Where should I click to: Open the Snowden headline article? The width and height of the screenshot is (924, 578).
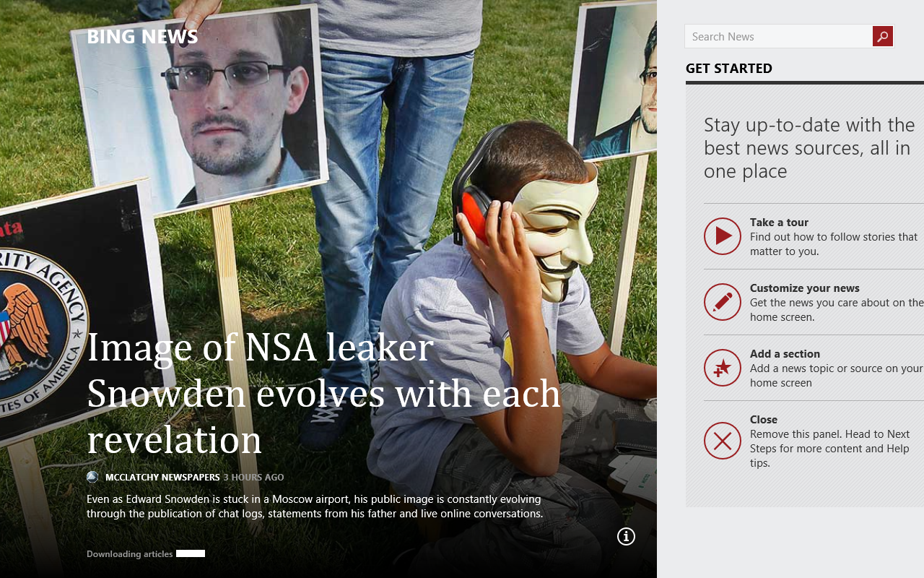coord(323,393)
